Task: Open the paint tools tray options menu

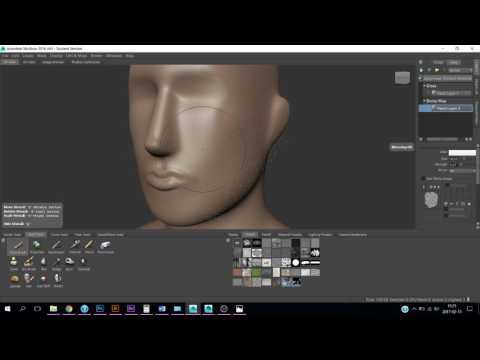Action: 3,240
